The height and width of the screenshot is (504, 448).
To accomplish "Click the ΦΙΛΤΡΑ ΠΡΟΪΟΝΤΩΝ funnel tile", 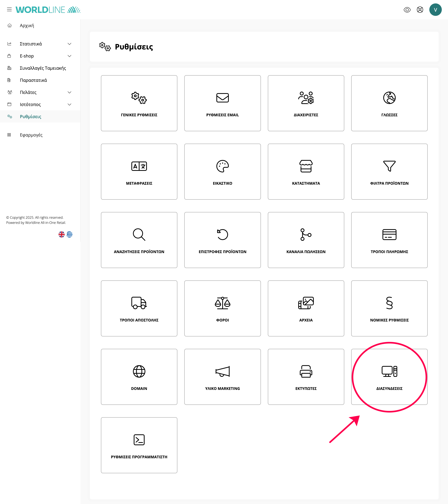I will click(x=389, y=171).
